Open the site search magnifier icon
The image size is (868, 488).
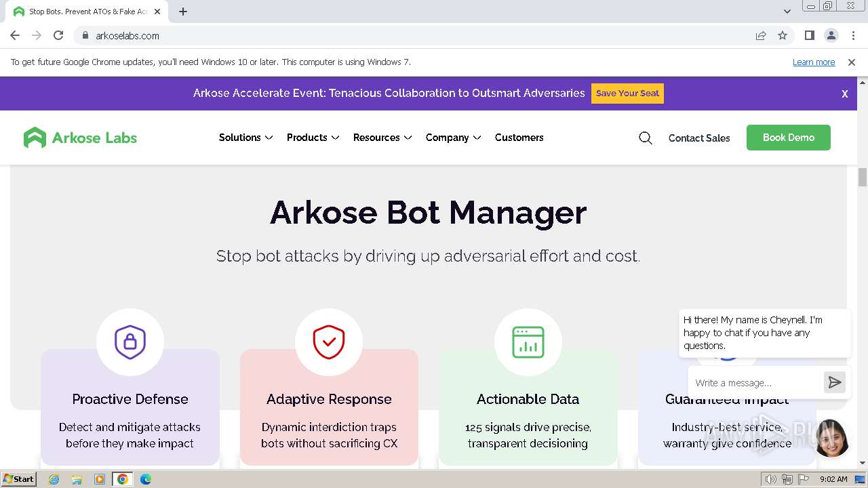(x=646, y=138)
